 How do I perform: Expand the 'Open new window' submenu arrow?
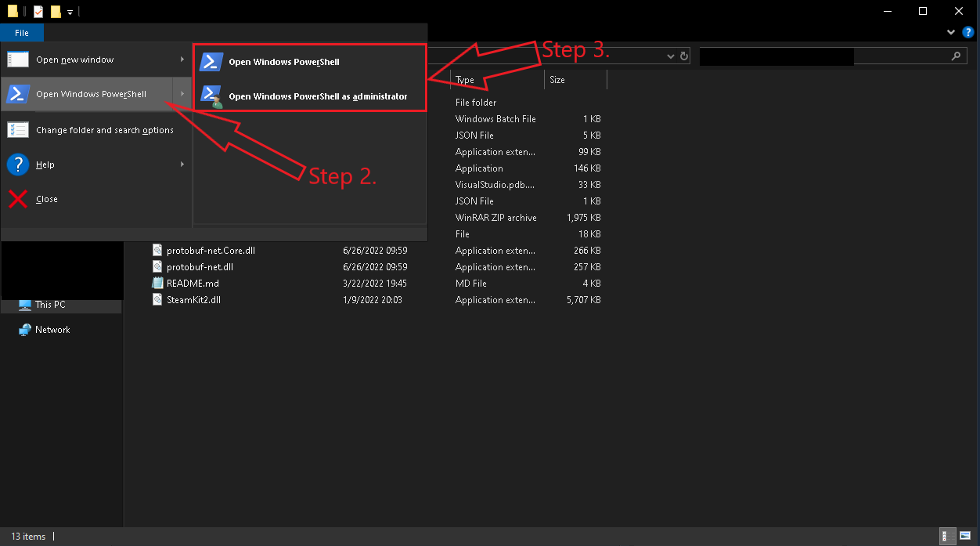click(182, 60)
